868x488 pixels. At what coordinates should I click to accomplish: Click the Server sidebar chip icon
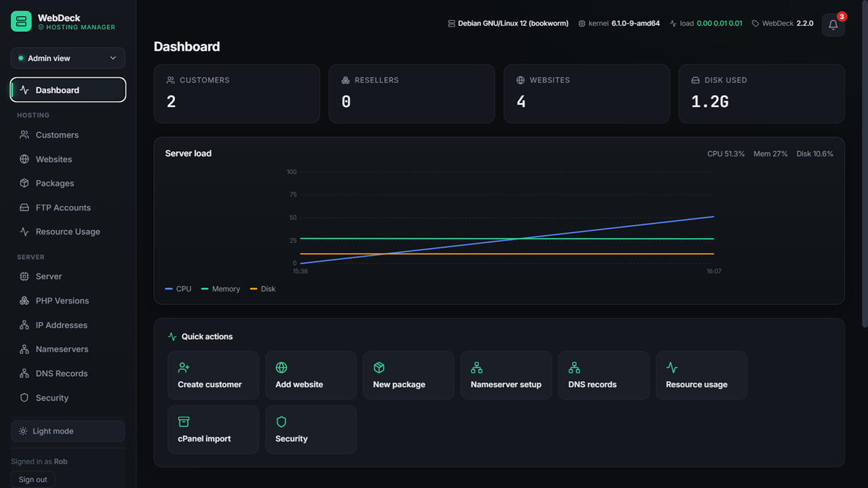pos(24,277)
